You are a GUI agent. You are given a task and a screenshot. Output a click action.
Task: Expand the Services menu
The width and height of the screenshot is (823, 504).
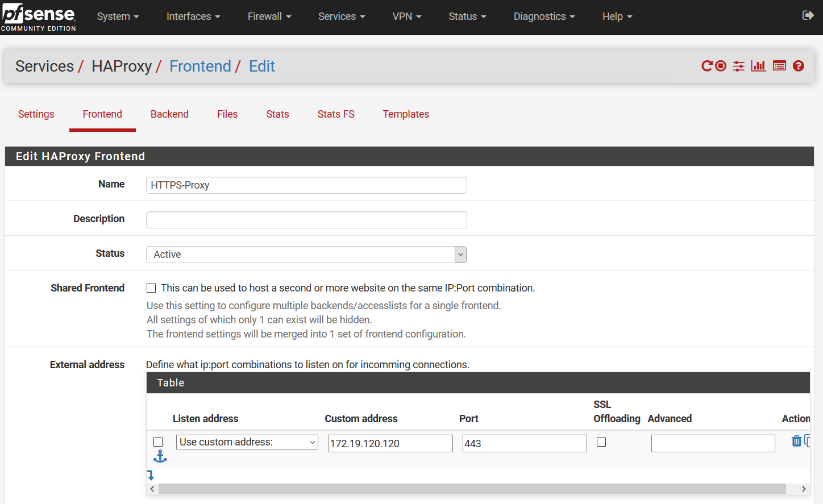(x=342, y=16)
